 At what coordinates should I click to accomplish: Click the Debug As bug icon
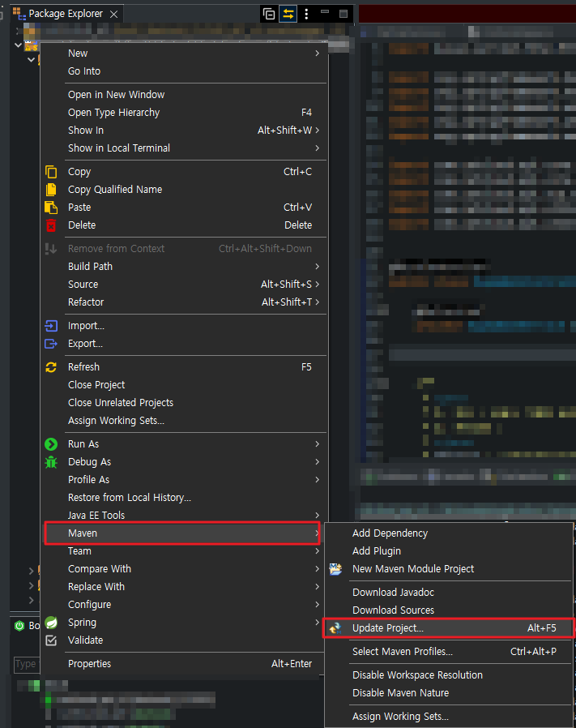pos(51,462)
